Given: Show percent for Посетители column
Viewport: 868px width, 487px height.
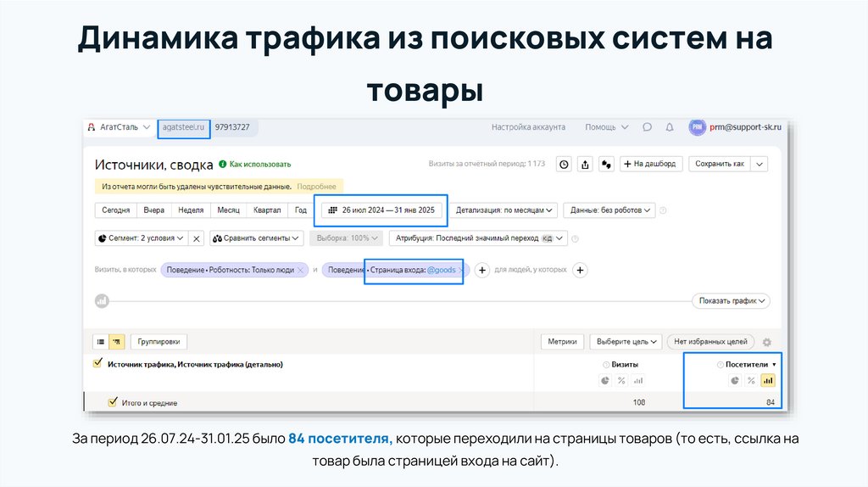Looking at the screenshot, I should point(751,381).
